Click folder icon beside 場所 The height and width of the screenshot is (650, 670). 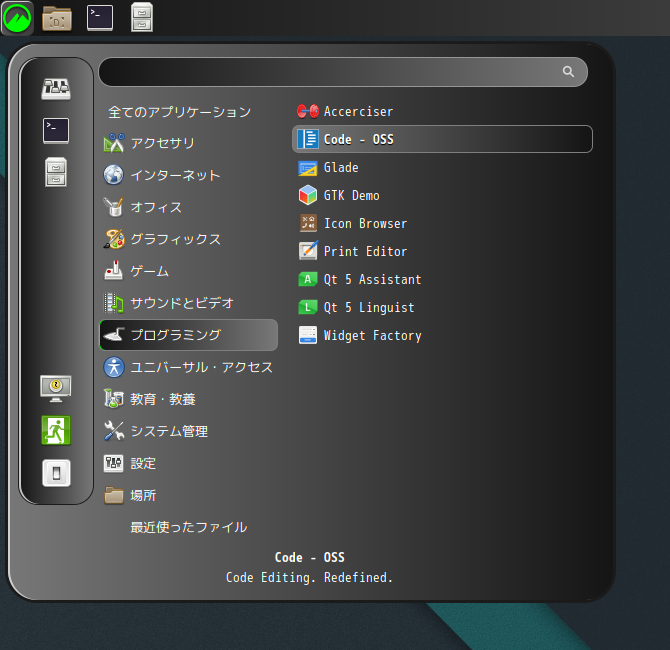[114, 495]
